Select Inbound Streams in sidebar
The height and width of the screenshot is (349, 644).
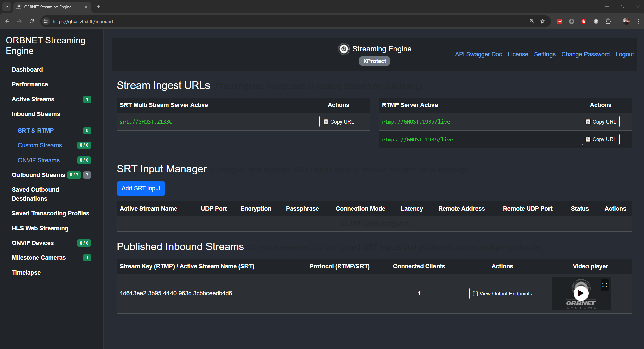[x=36, y=114]
